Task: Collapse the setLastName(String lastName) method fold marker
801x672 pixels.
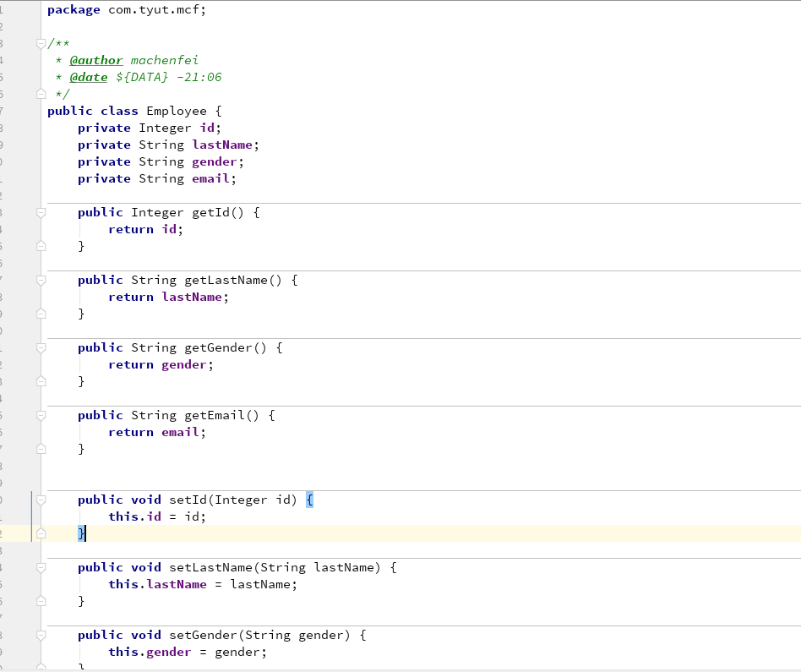Action: [41, 568]
